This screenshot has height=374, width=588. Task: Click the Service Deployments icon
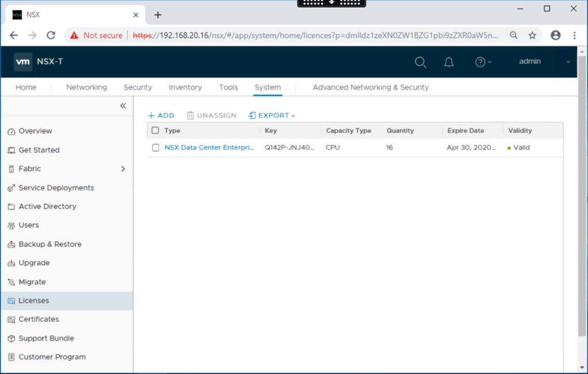(11, 188)
